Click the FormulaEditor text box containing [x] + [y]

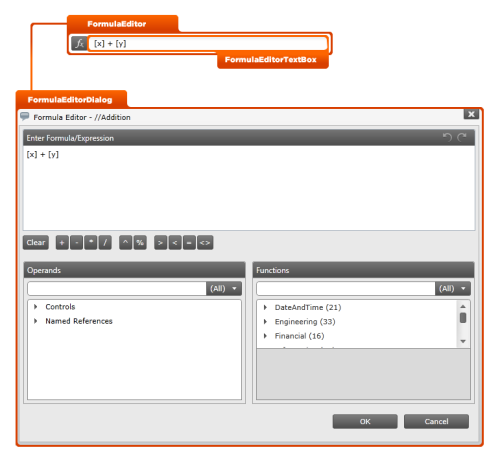coord(208,44)
